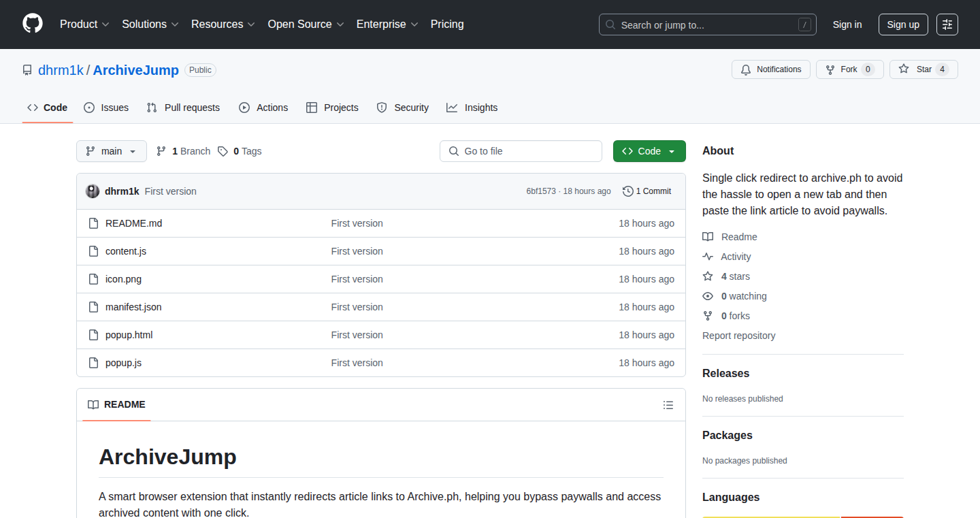
Task: Expand the Solutions dropdown
Action: 150,24
